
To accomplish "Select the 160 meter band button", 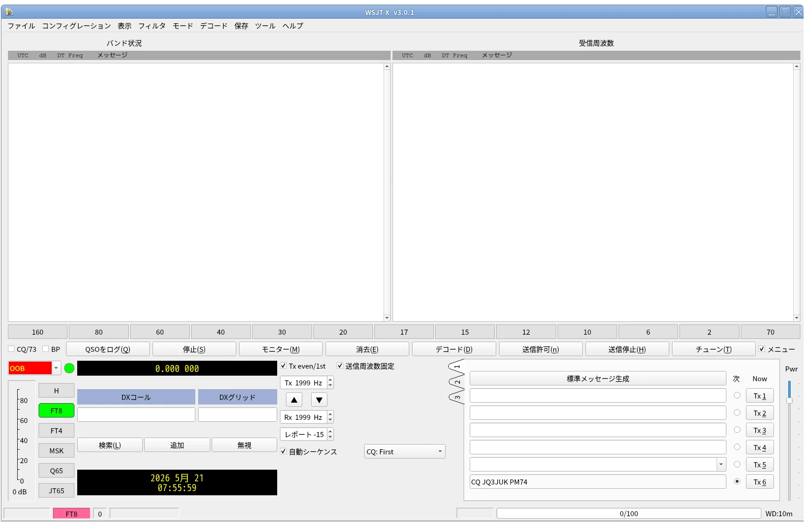I will 38,332.
